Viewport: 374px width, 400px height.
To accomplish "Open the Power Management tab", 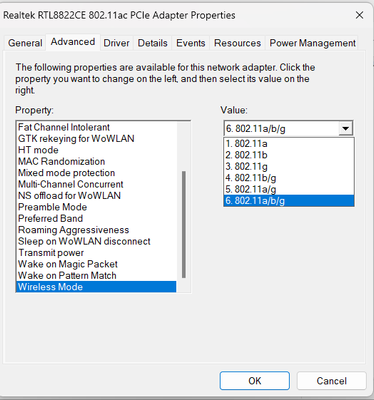I will click(x=312, y=43).
